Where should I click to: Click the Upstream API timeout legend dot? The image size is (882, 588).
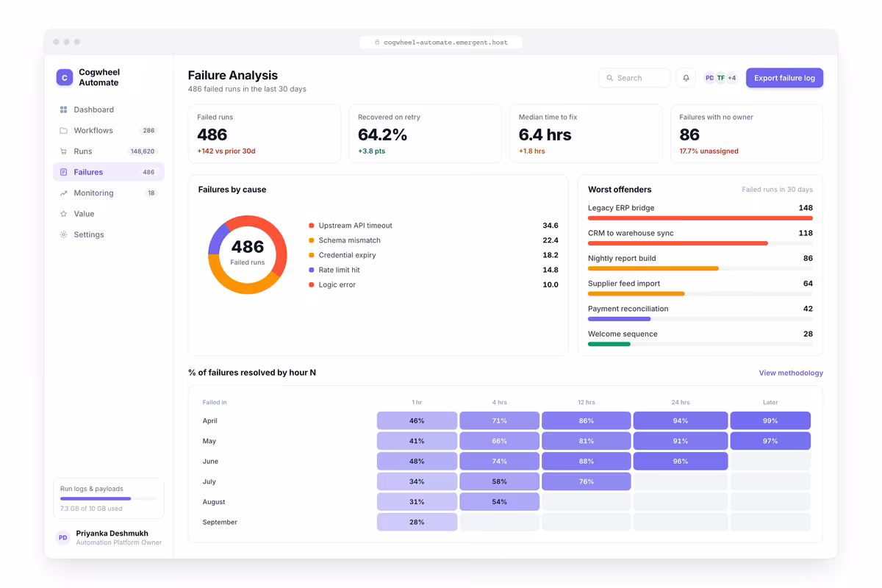(312, 226)
